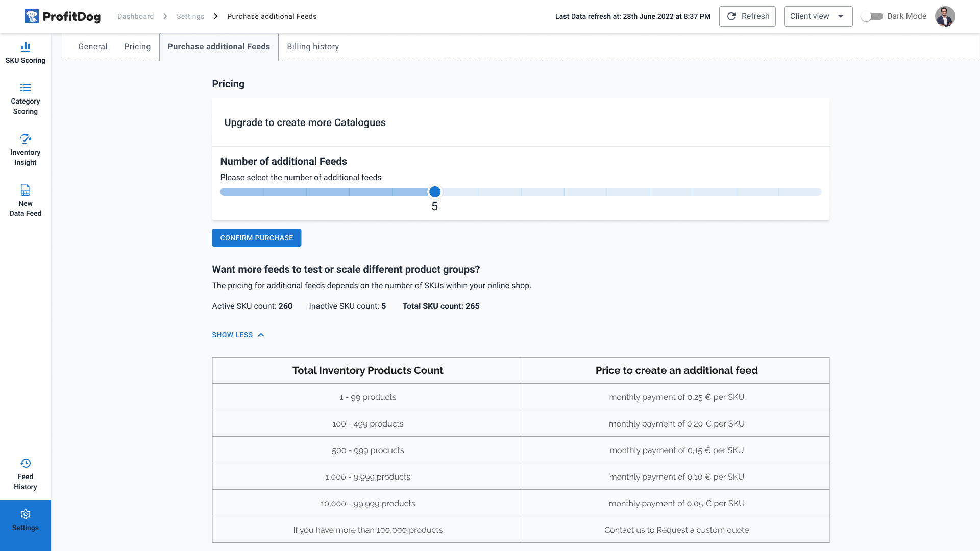Click Inactive SKU count: 5 text
Screen dimensions: 980x551
[348, 306]
